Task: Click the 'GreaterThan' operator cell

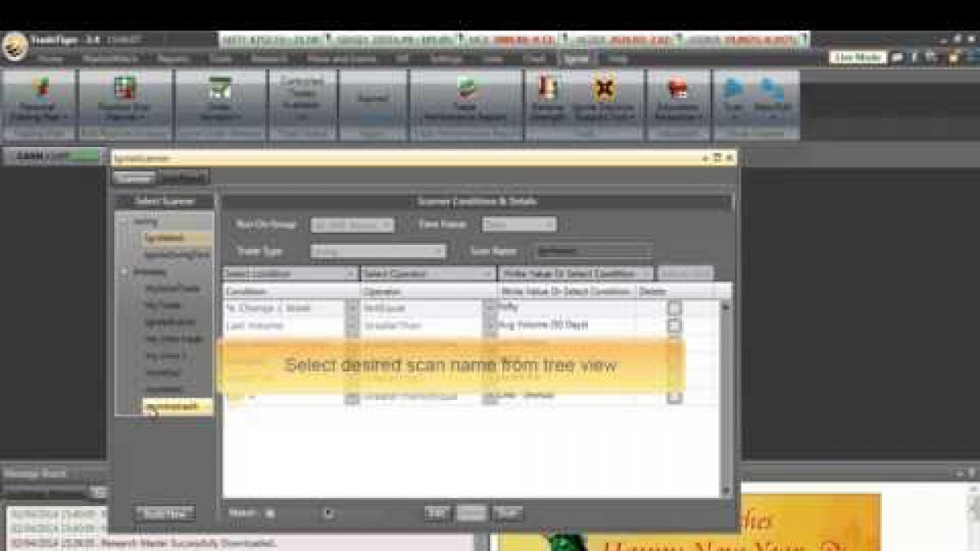Action: [422, 326]
